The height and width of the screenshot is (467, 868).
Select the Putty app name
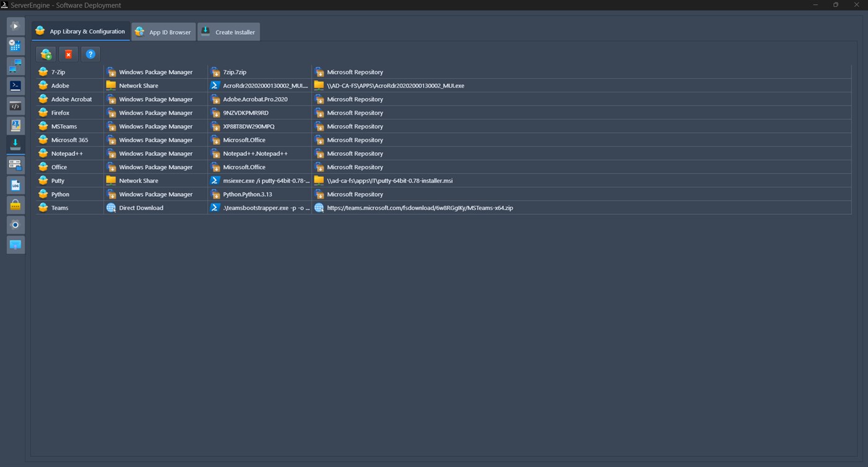pos(58,181)
